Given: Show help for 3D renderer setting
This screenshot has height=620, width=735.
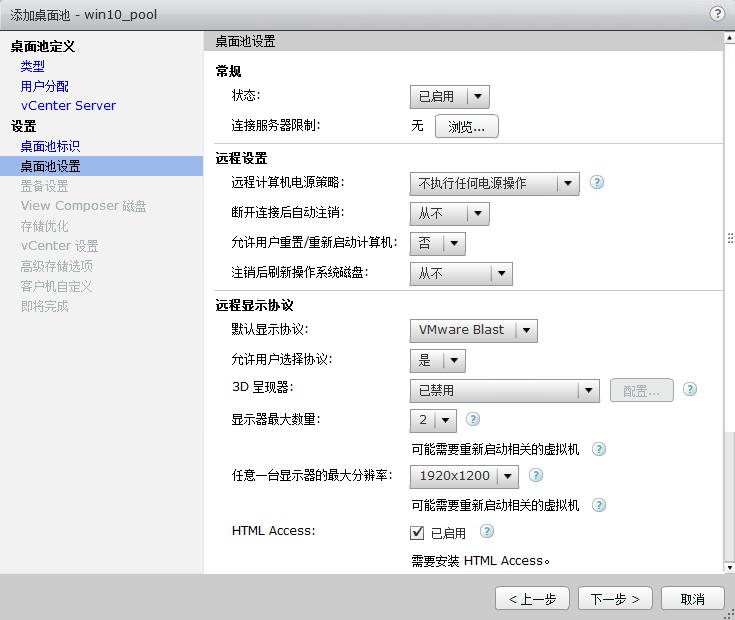Looking at the screenshot, I should 690,389.
